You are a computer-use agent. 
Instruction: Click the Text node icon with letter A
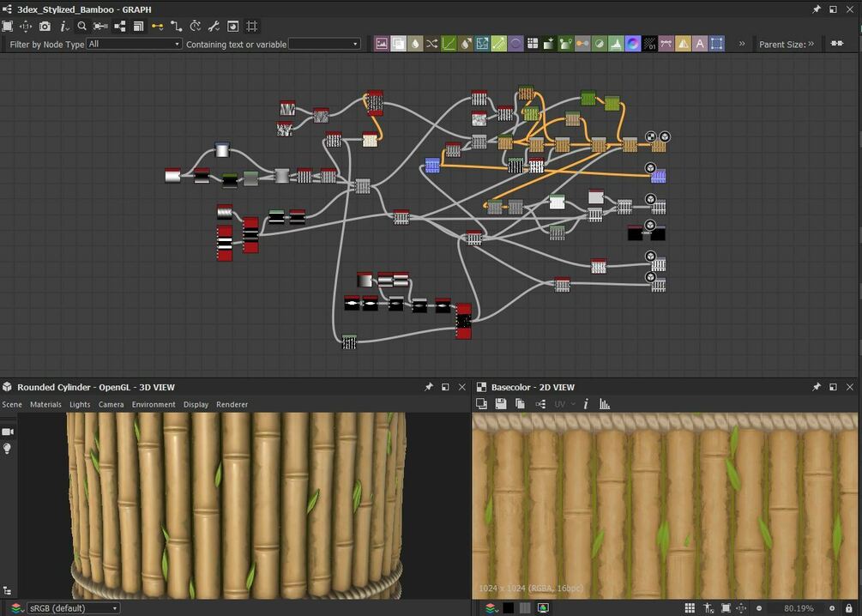700,44
